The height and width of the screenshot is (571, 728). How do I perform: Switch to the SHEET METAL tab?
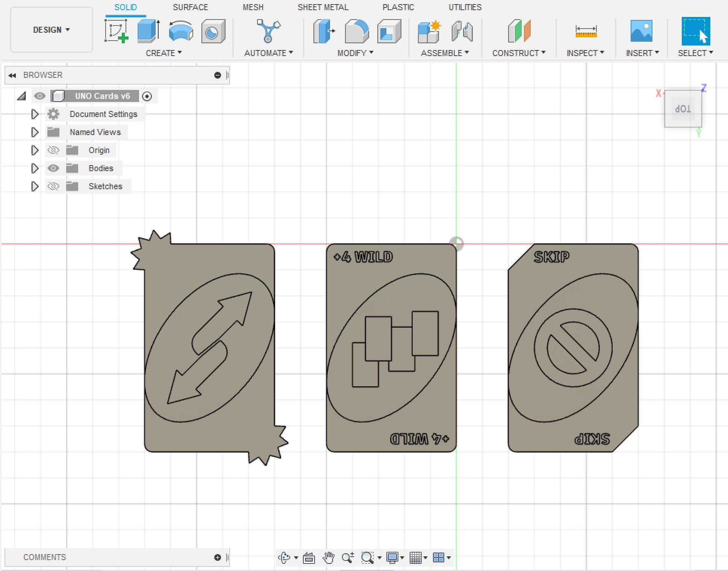point(323,7)
